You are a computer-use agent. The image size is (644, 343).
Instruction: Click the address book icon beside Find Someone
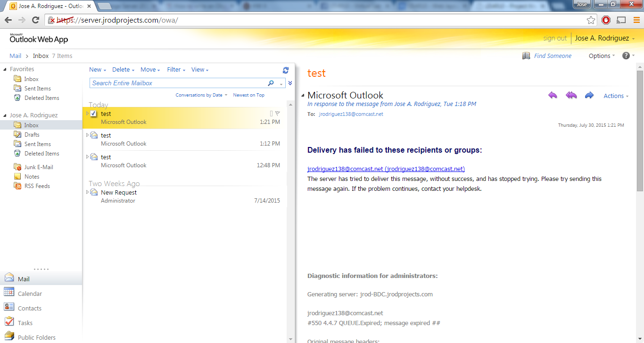coord(526,56)
